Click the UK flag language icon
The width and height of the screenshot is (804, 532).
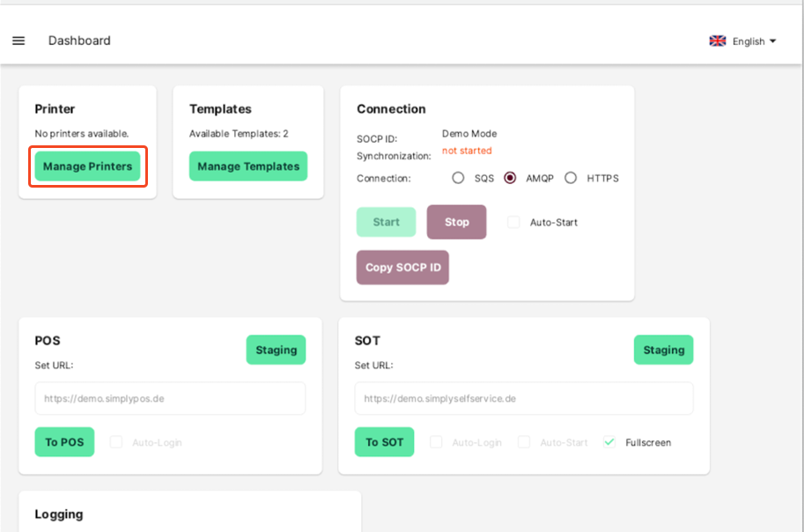(718, 41)
